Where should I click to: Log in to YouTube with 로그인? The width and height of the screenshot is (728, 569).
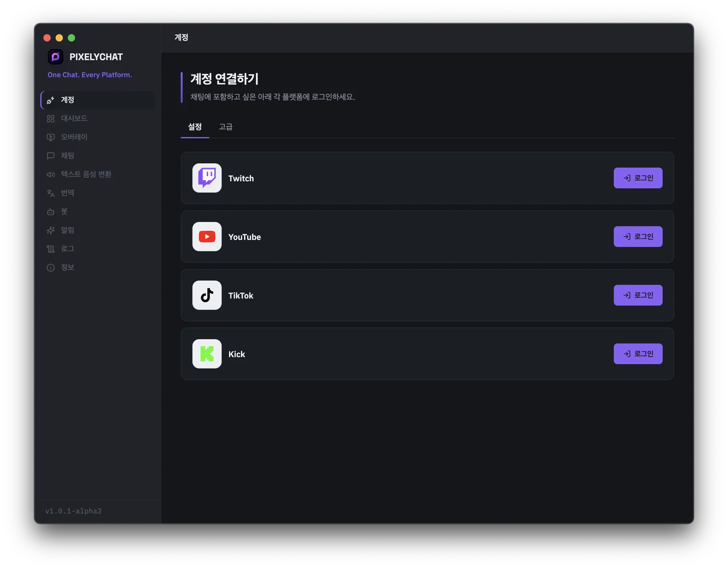638,237
